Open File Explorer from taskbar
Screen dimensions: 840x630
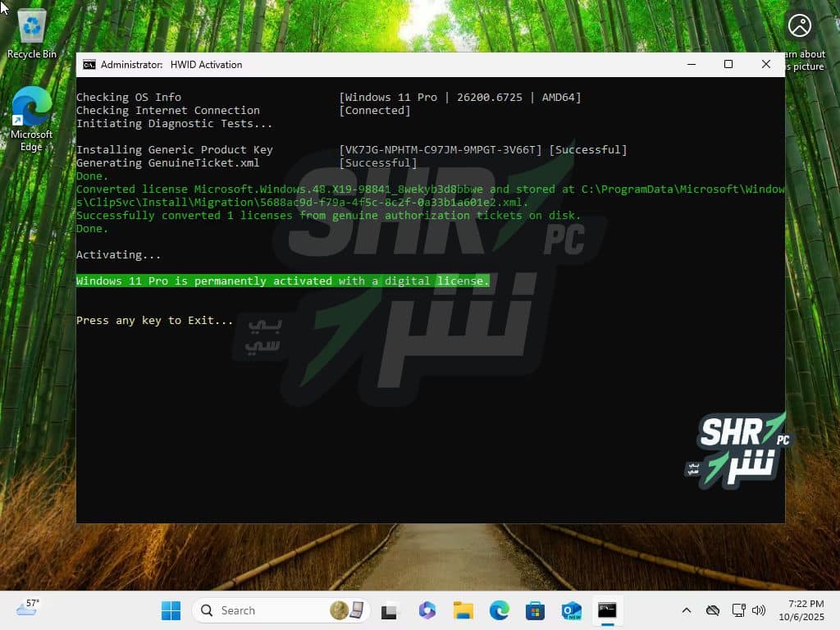pos(463,610)
